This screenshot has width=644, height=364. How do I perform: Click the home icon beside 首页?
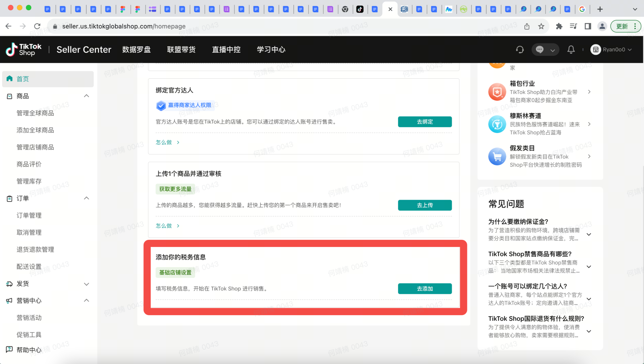[x=9, y=78]
